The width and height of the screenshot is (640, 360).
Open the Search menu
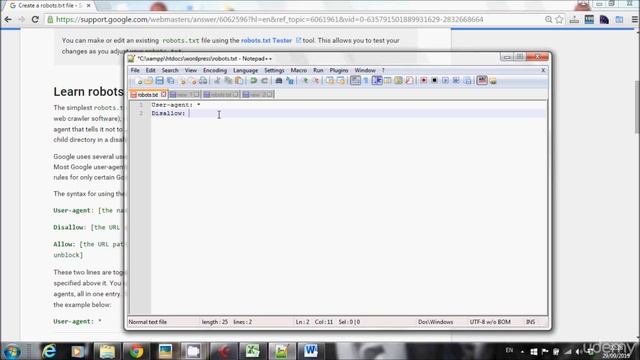click(170, 70)
